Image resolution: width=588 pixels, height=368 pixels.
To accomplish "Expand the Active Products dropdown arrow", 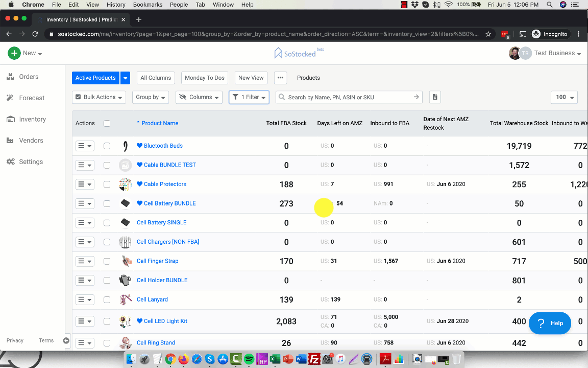I will (x=125, y=78).
